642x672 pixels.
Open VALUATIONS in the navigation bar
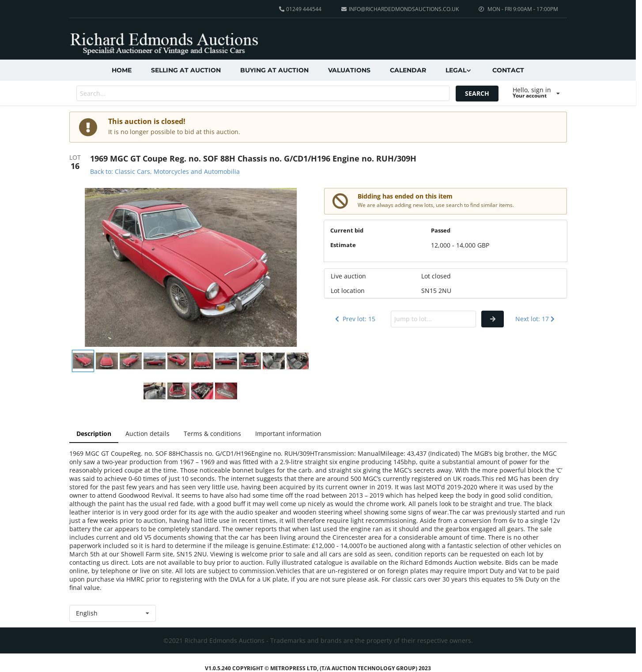click(349, 70)
